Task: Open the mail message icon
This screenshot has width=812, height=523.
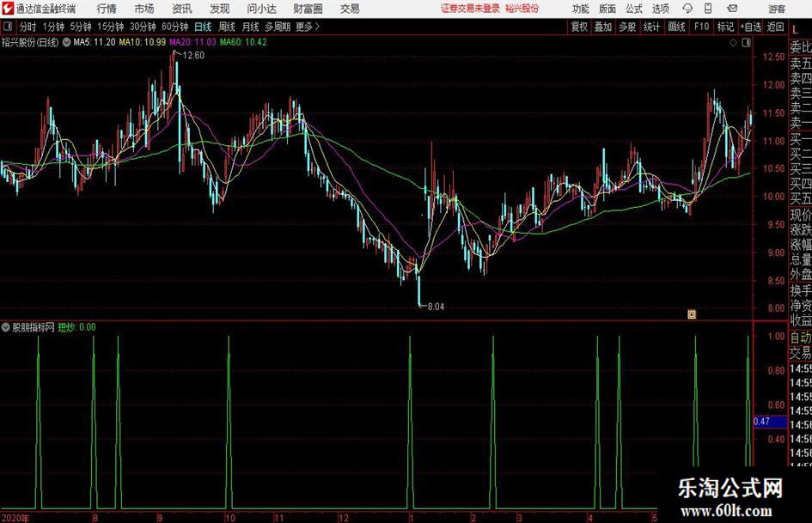Action: point(732,9)
